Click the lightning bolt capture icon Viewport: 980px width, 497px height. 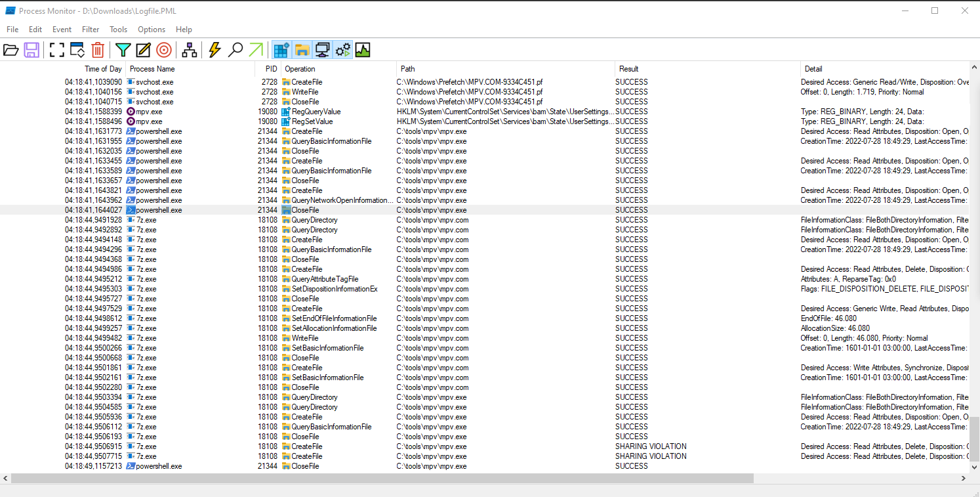[x=214, y=49]
